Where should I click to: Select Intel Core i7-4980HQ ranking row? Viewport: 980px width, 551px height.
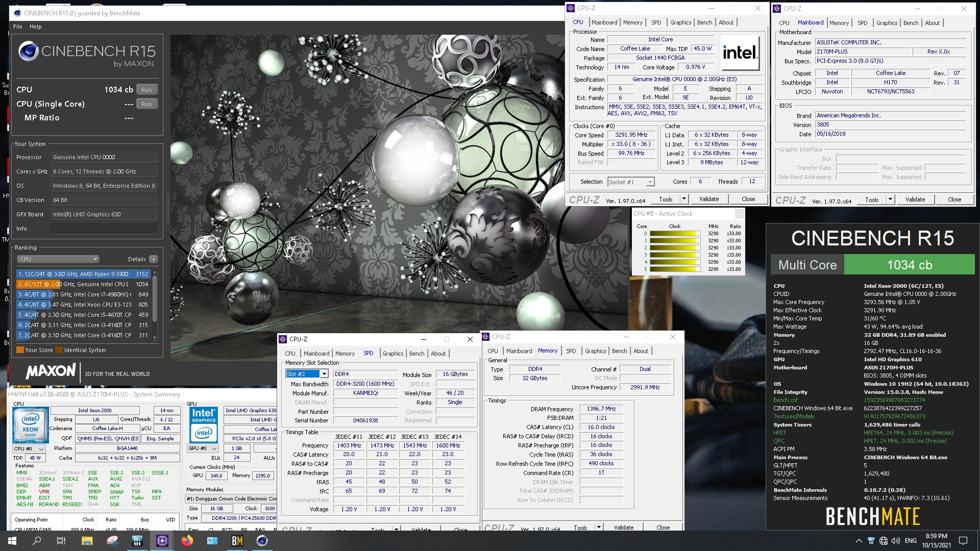[x=83, y=294]
